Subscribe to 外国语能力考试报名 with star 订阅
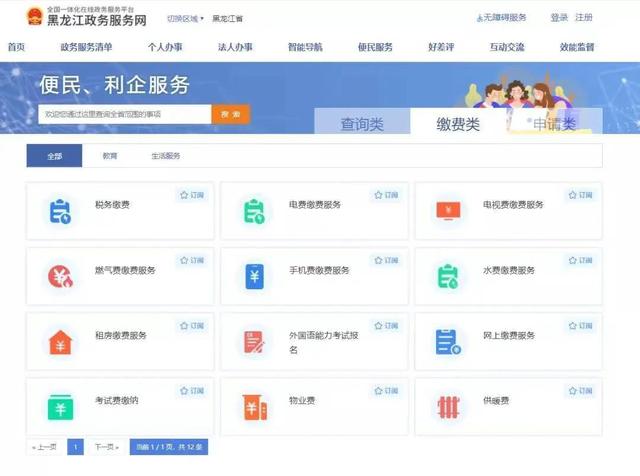Image resolution: width=640 pixels, height=476 pixels. [386, 325]
